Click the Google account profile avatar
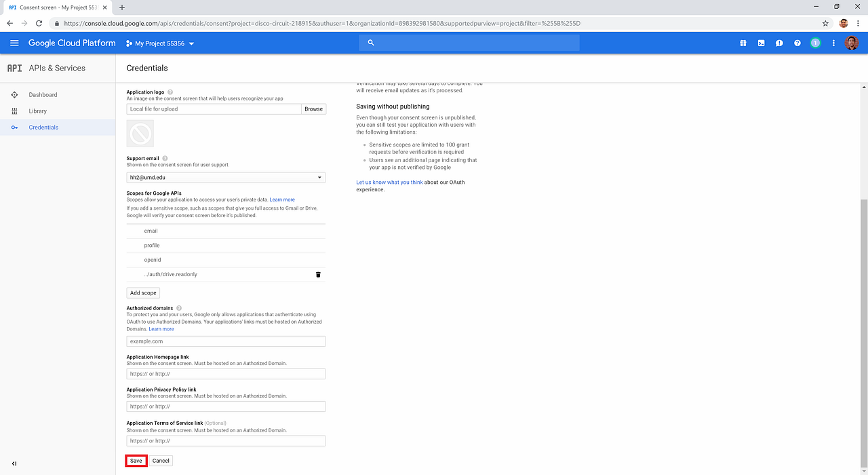The height and width of the screenshot is (475, 868). 852,43
